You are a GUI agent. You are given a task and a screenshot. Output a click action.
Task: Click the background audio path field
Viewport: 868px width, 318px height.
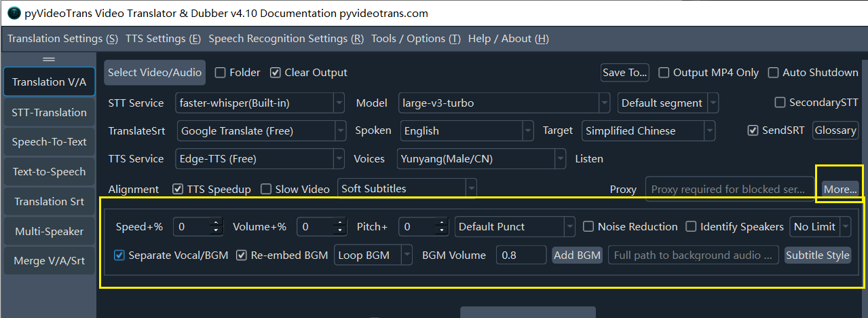(693, 255)
